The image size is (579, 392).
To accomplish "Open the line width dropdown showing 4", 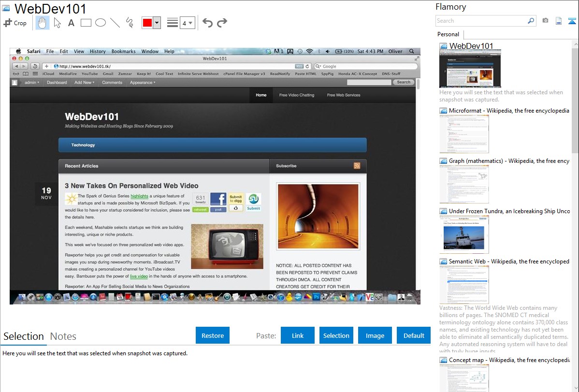I will (187, 23).
